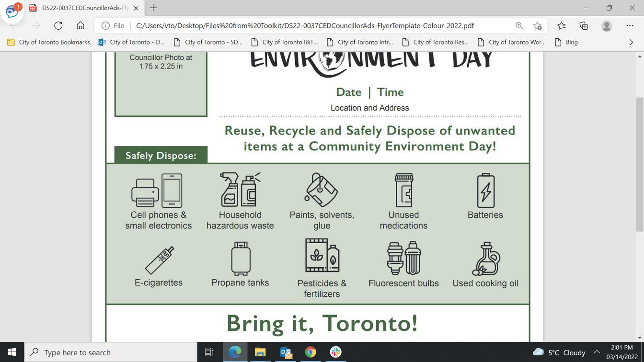Screen dimensions: 644x362
Task: Open the City of Toronto - SD... bookmark
Action: (x=208, y=42)
